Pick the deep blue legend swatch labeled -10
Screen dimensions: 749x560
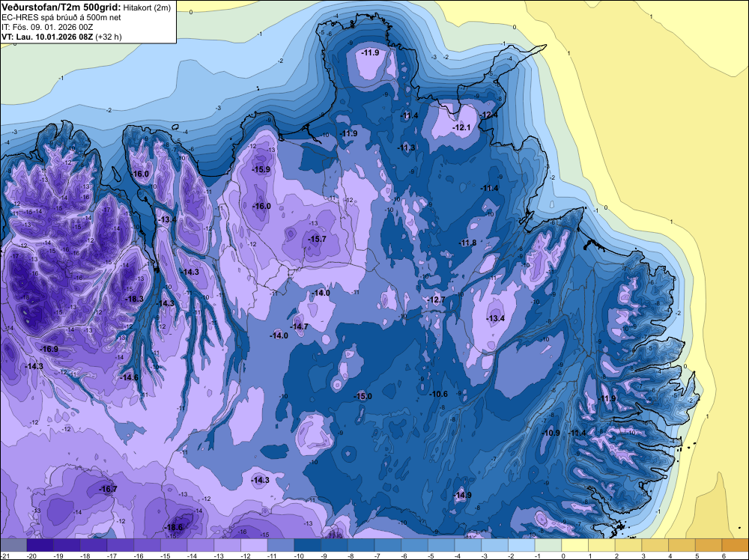pyautogui.click(x=308, y=545)
